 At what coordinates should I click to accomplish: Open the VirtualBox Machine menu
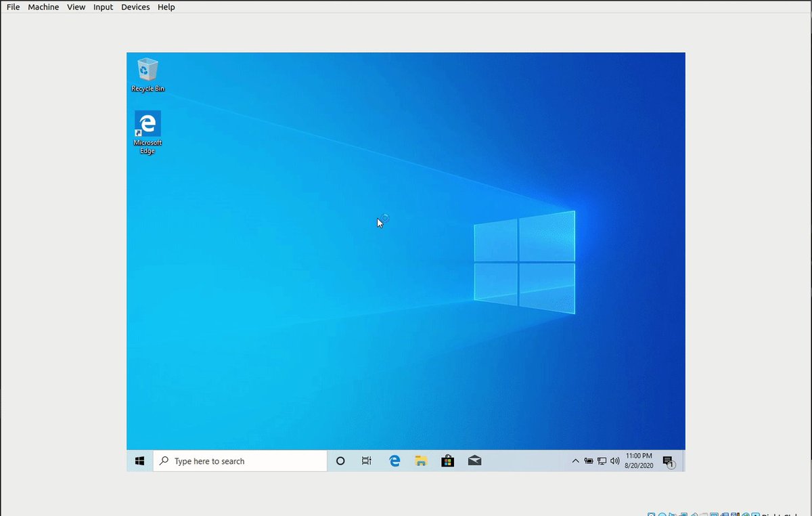43,7
